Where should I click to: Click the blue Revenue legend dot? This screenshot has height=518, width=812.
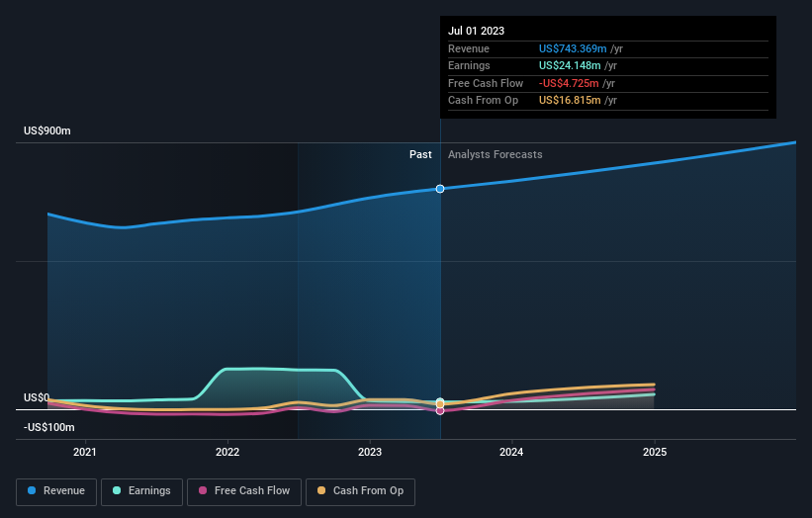point(32,490)
